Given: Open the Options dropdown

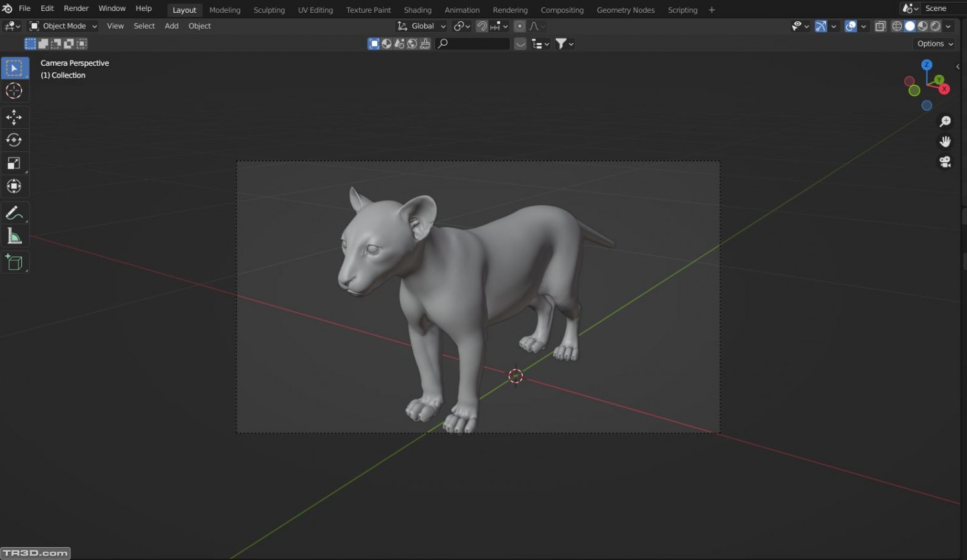Looking at the screenshot, I should click(x=934, y=44).
